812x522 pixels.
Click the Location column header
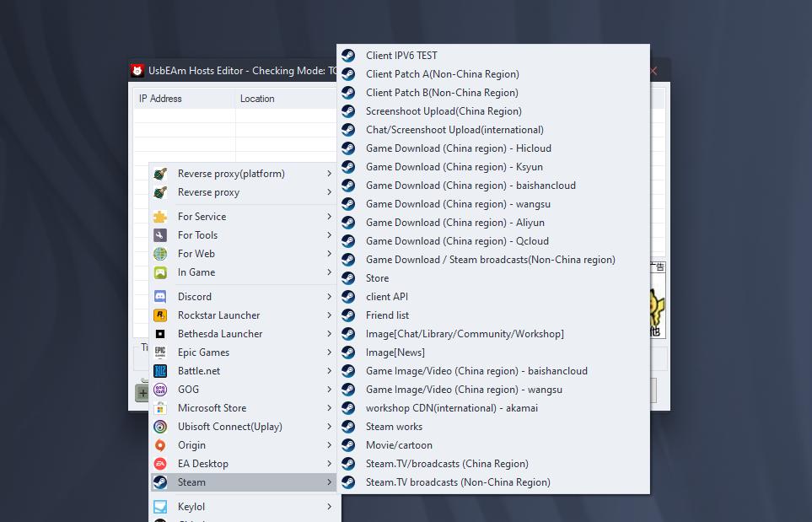coord(257,99)
